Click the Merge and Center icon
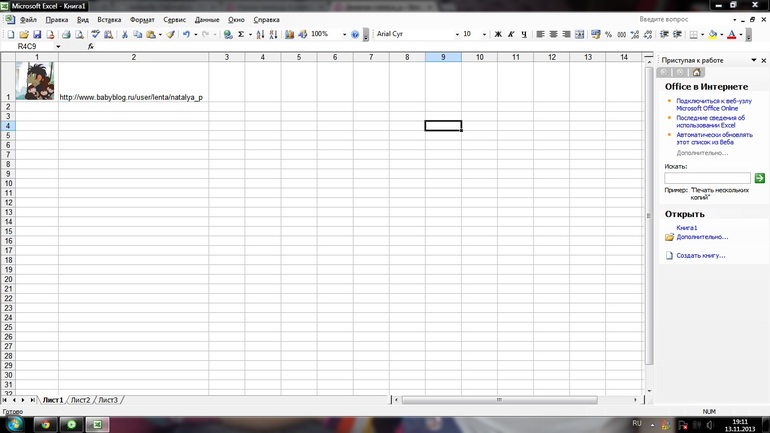770x433 pixels. tap(579, 34)
